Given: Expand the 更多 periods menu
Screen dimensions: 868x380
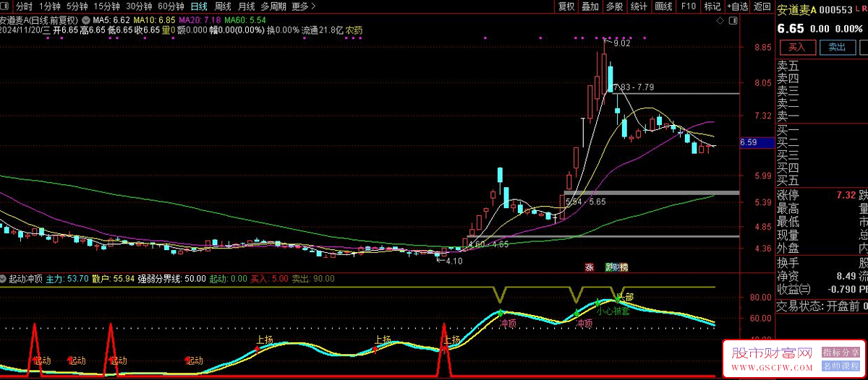Looking at the screenshot, I should pos(304,7).
